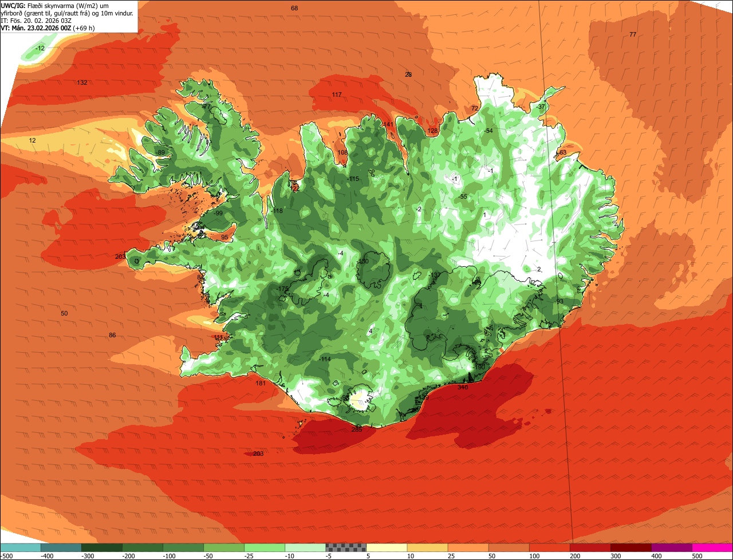This screenshot has height=560, width=733.
Task: Click the map value 340 off the south coast
Action: click(x=463, y=388)
